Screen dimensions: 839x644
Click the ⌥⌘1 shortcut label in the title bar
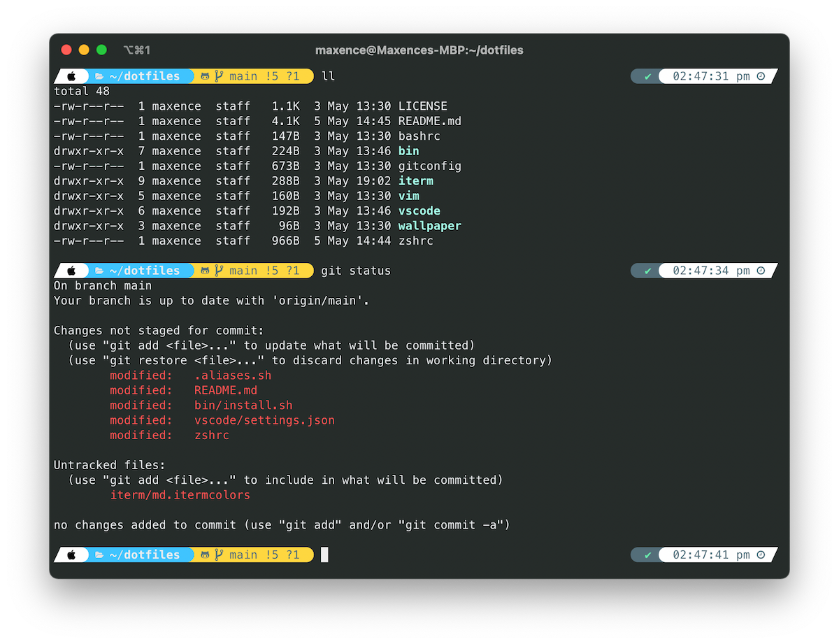click(137, 50)
